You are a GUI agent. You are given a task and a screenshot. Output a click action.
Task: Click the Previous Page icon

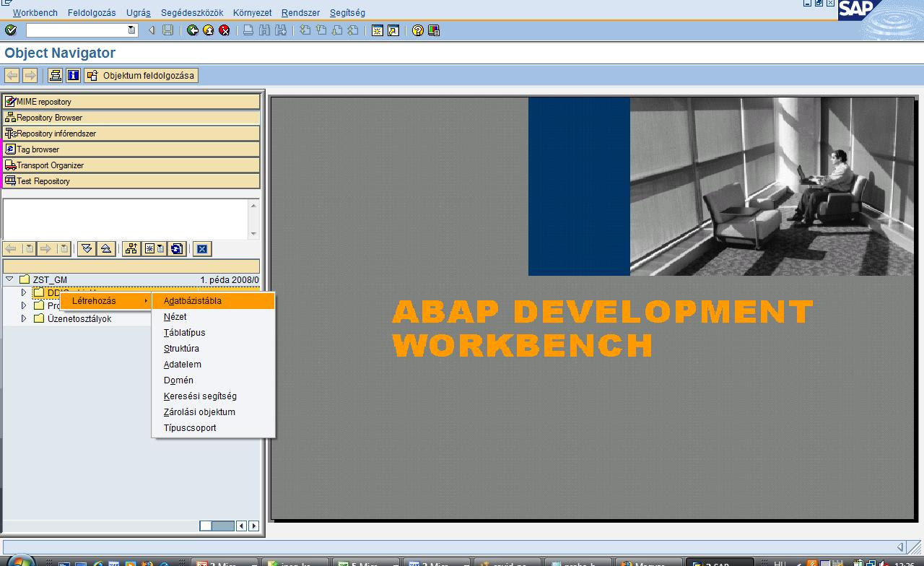(321, 30)
